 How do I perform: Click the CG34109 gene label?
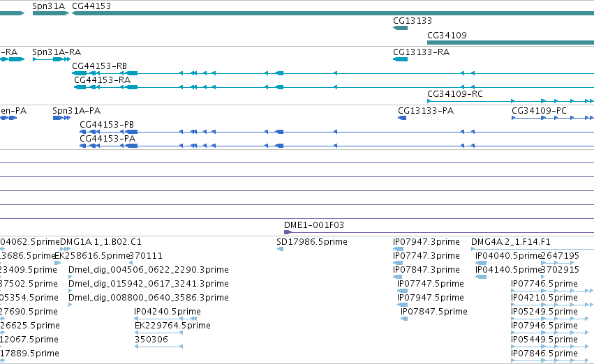[x=447, y=36]
